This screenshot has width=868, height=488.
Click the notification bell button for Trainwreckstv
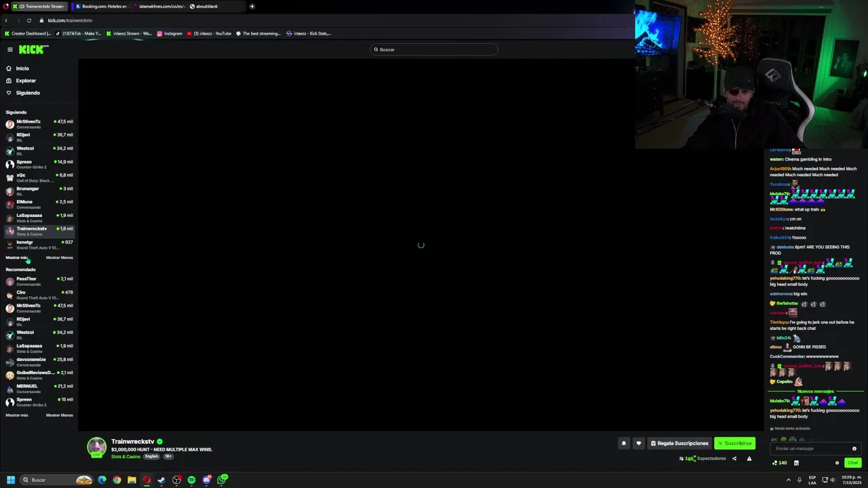624,443
